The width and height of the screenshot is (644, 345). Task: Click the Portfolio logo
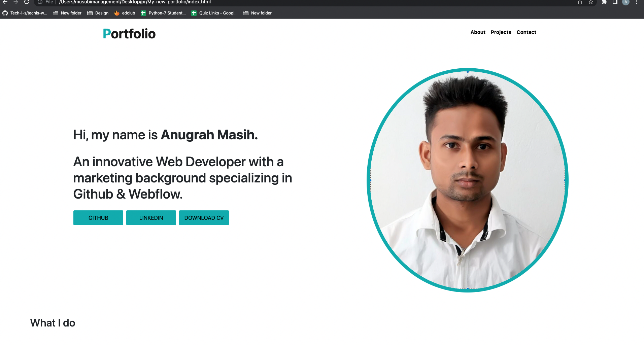pyautogui.click(x=129, y=34)
